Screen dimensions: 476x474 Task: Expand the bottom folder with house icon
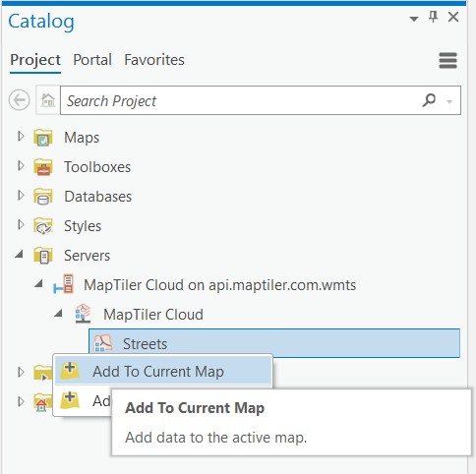[x=21, y=401]
